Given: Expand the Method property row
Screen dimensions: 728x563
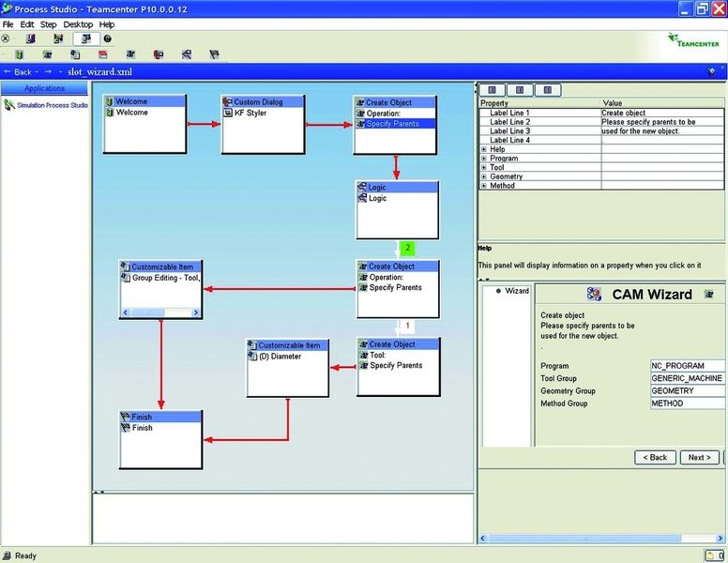Looking at the screenshot, I should [484, 186].
